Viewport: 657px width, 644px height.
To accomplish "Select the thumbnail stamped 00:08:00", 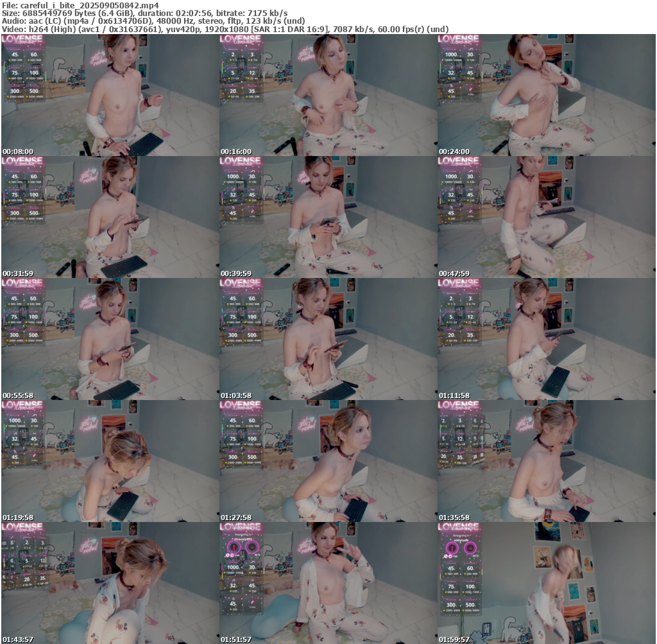I will coord(110,95).
